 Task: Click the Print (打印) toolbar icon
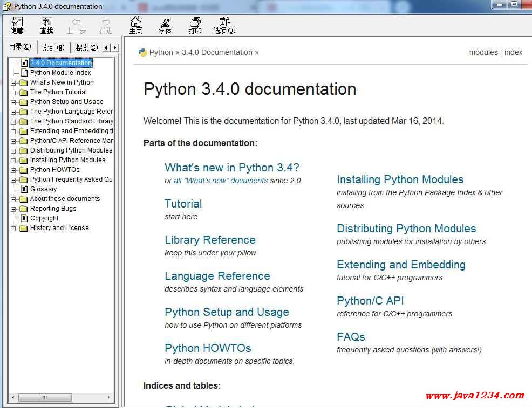pos(195,25)
